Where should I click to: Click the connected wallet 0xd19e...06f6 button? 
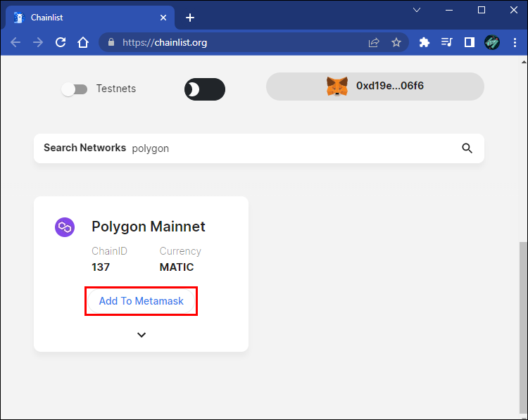pos(375,86)
